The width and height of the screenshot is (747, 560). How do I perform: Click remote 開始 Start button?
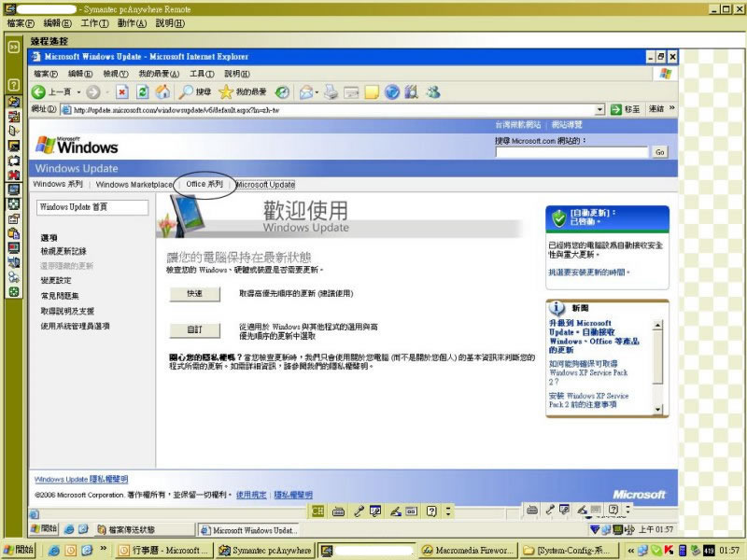pos(44,528)
